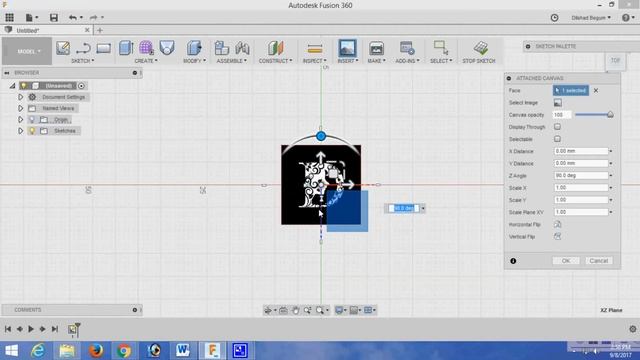Screen dimensions: 640x360
Task: Select the Press Pull modify icon
Action: [194, 48]
